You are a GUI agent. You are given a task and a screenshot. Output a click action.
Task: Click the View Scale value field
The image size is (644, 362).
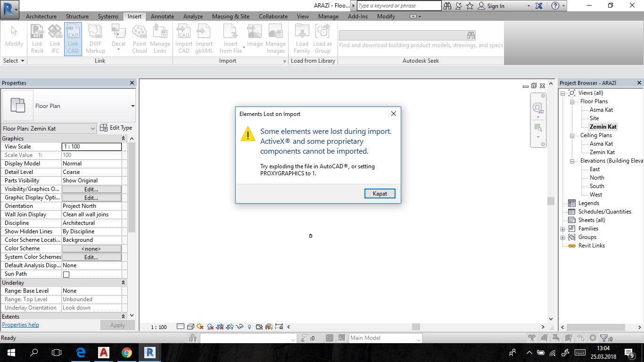(x=91, y=147)
